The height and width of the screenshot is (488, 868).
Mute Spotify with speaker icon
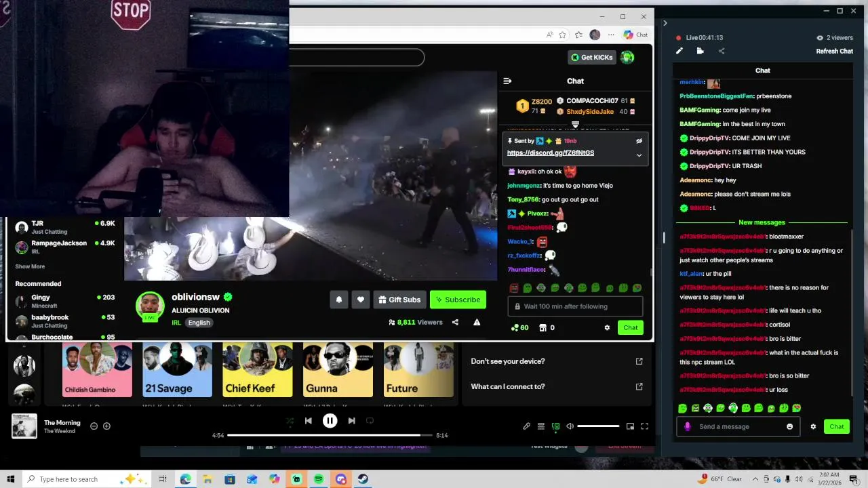coord(570,426)
